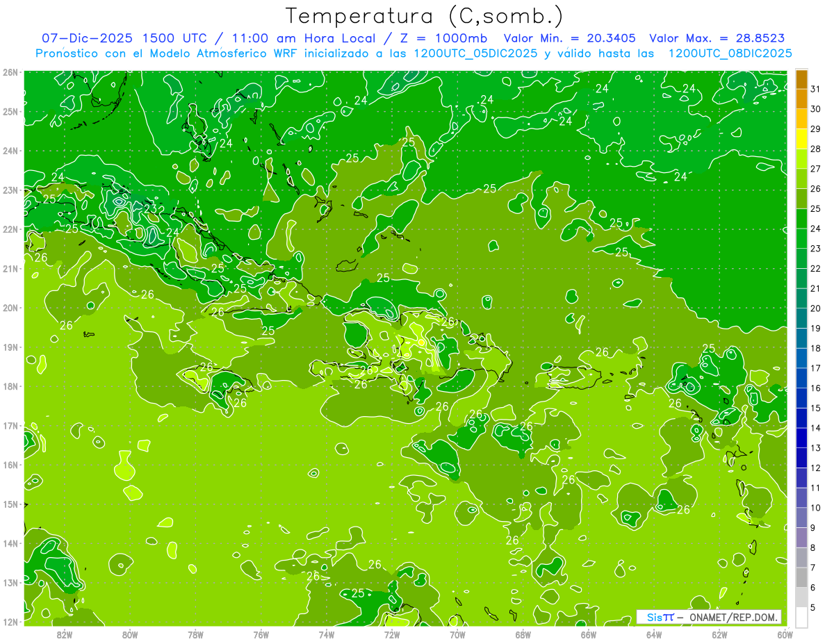Click the 82W longitude axis label

[x=65, y=634]
